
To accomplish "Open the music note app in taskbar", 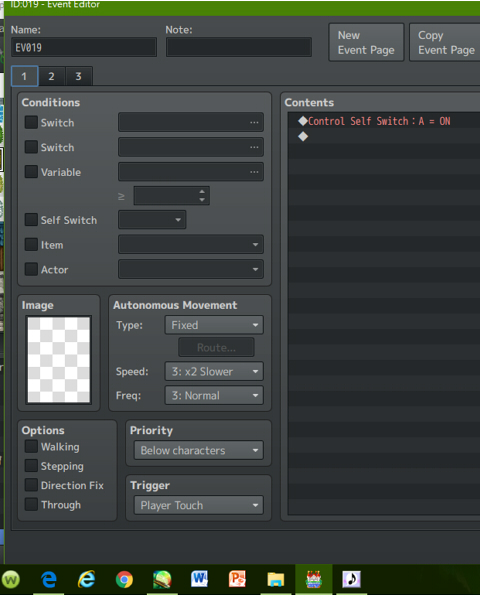I will click(351, 579).
